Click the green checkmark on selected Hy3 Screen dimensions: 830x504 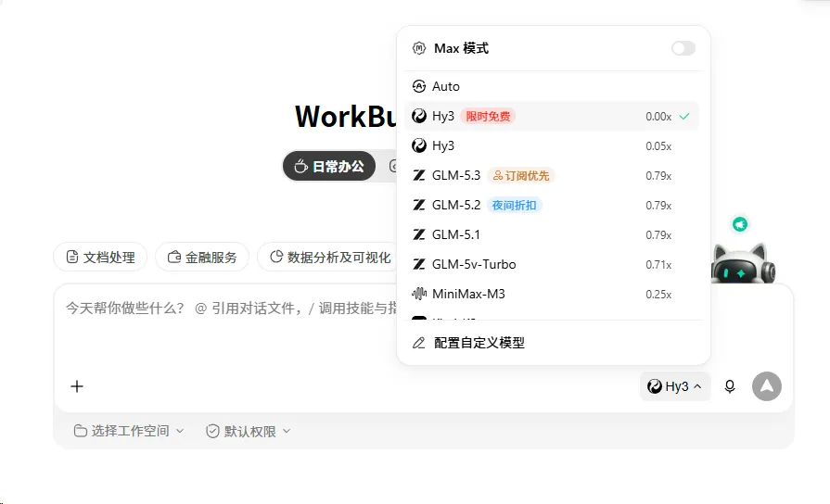pos(684,116)
